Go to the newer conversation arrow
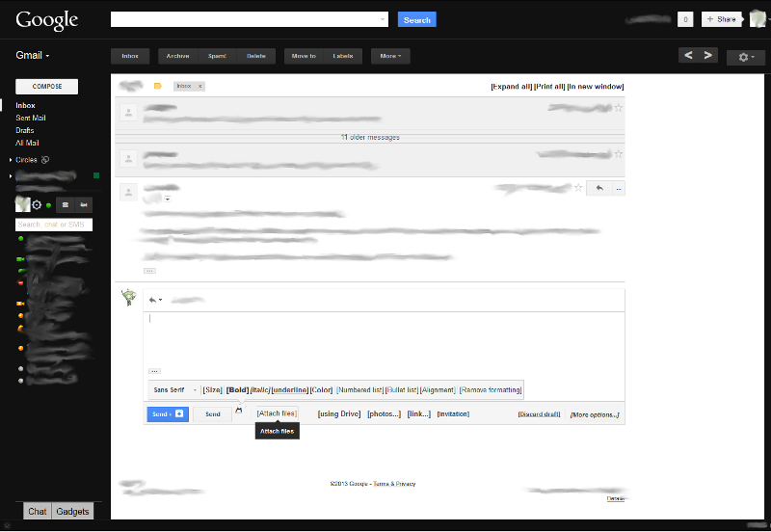This screenshot has width=771, height=532. 688,55
